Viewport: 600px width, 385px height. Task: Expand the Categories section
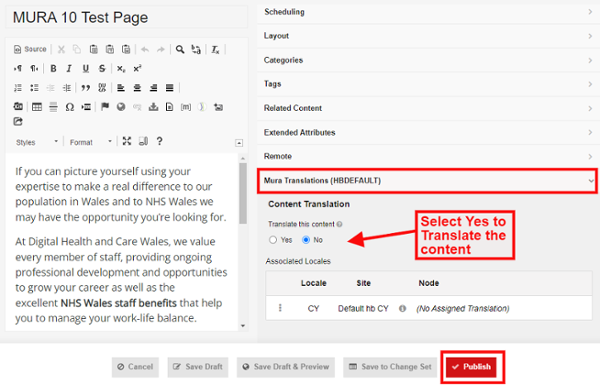pyautogui.click(x=428, y=60)
